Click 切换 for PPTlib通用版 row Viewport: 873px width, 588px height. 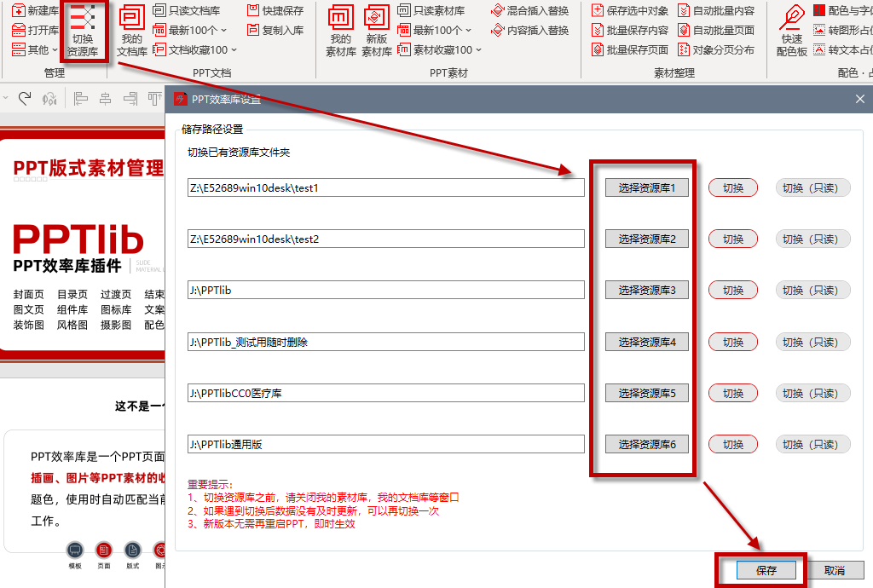tap(732, 445)
